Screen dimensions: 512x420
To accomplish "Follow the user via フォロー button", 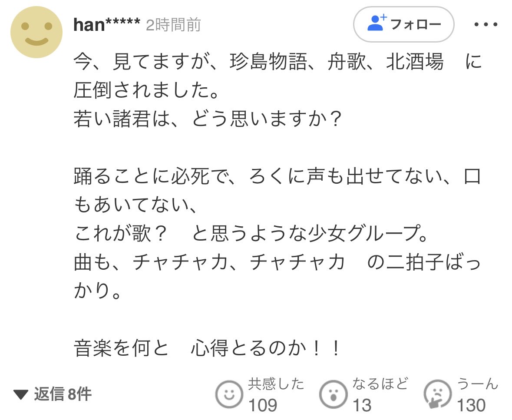I will coord(403,24).
